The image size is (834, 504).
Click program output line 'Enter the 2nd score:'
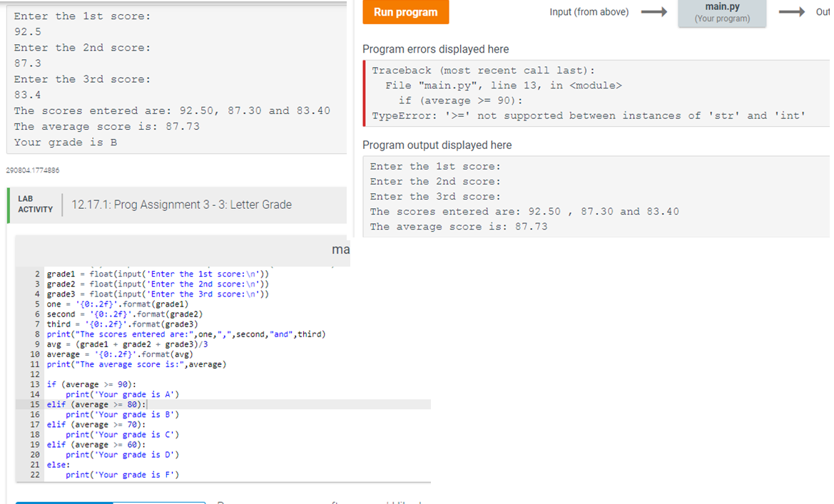click(435, 182)
